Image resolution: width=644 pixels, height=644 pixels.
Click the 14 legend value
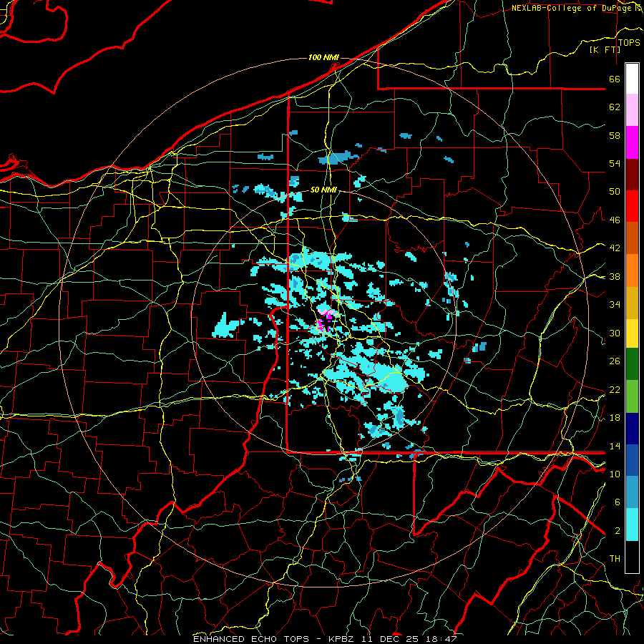[615, 446]
